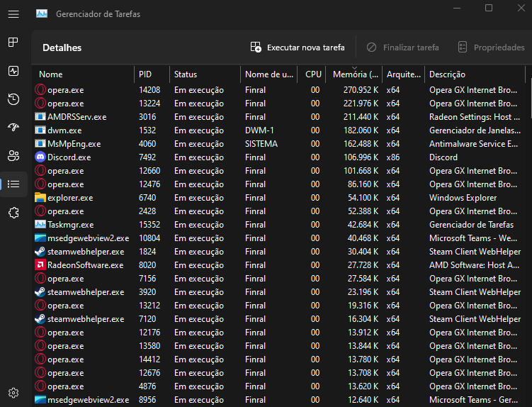
Task: Click the 54.100 K memory value
Action: (x=363, y=197)
